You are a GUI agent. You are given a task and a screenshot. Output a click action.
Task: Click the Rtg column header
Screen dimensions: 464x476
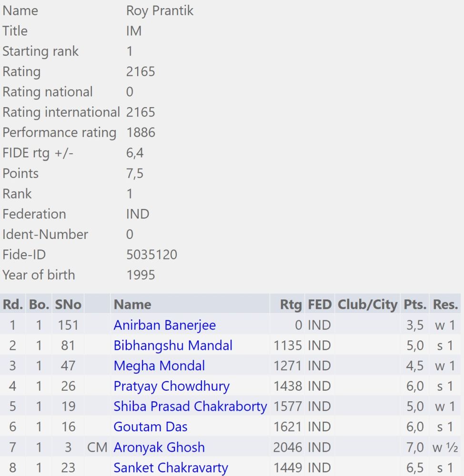pos(291,305)
